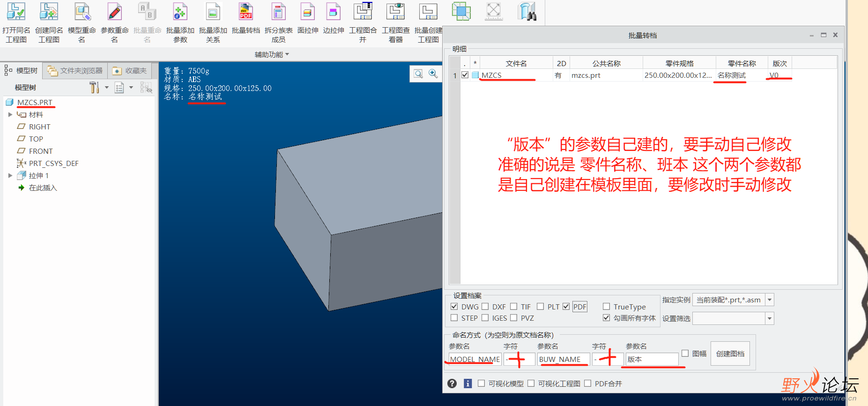Click the green box toolbar icon
This screenshot has width=868, height=406.
point(461,11)
